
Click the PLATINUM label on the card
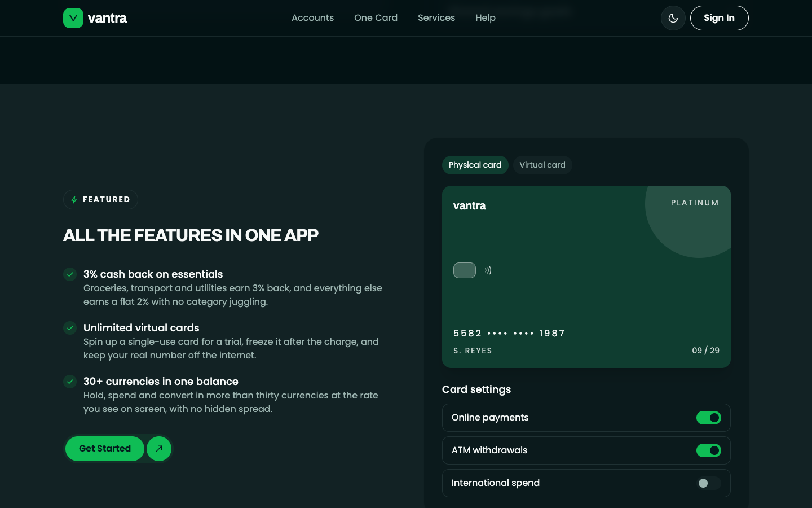tap(695, 203)
